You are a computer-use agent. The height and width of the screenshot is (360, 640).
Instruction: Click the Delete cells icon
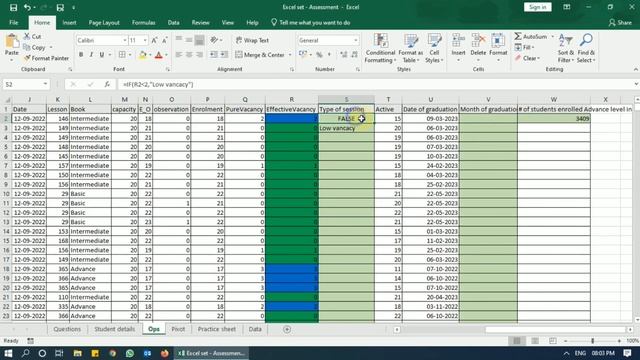(x=478, y=41)
